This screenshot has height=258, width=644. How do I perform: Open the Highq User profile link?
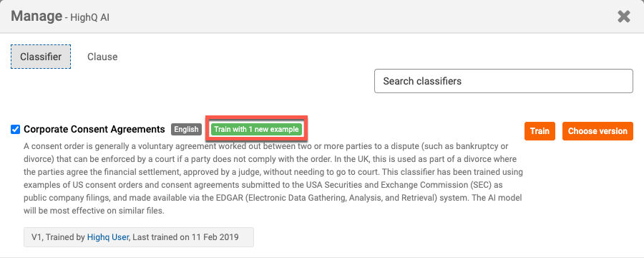tap(108, 237)
